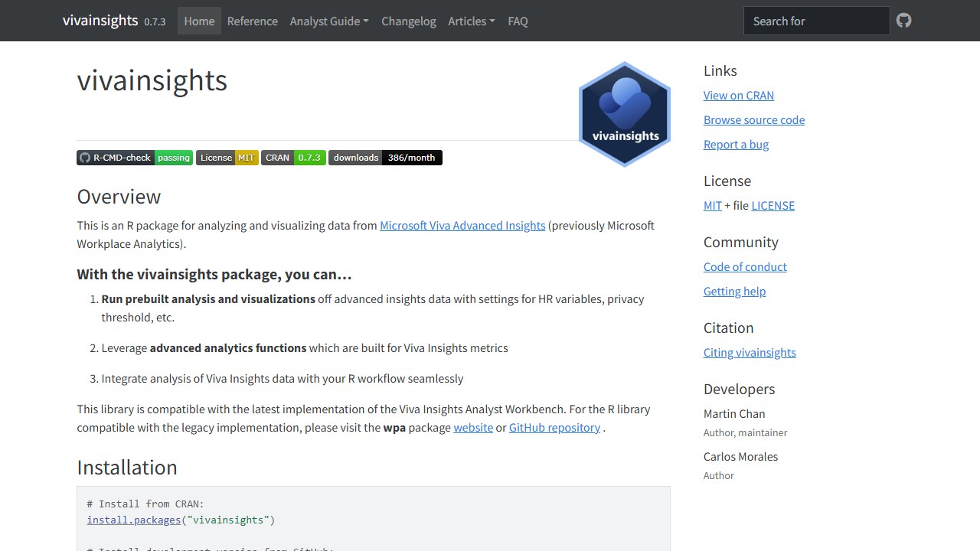The height and width of the screenshot is (551, 980).
Task: Click the downloads 386/month badge
Action: coord(385,158)
